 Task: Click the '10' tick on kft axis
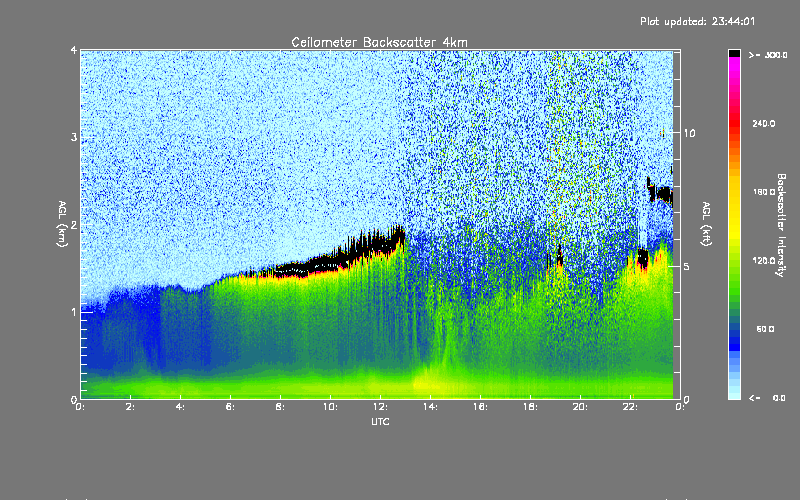coord(689,133)
